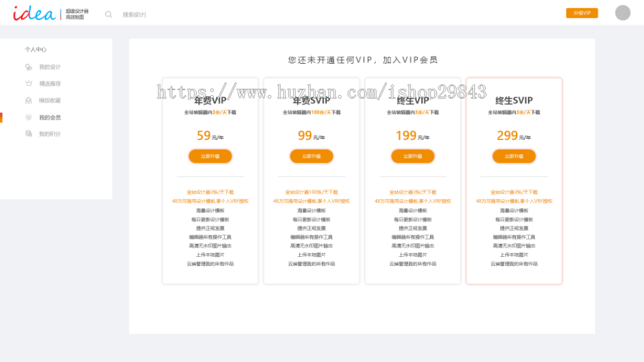This screenshot has width=644, height=362.
Task: Focus the 搜索设计 search input field
Action: pos(150,14)
